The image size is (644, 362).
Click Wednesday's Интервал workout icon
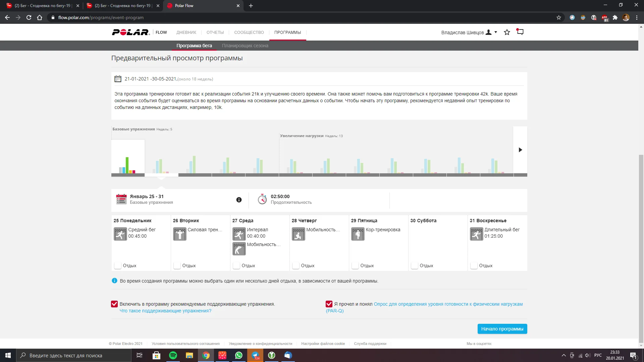pos(239,234)
